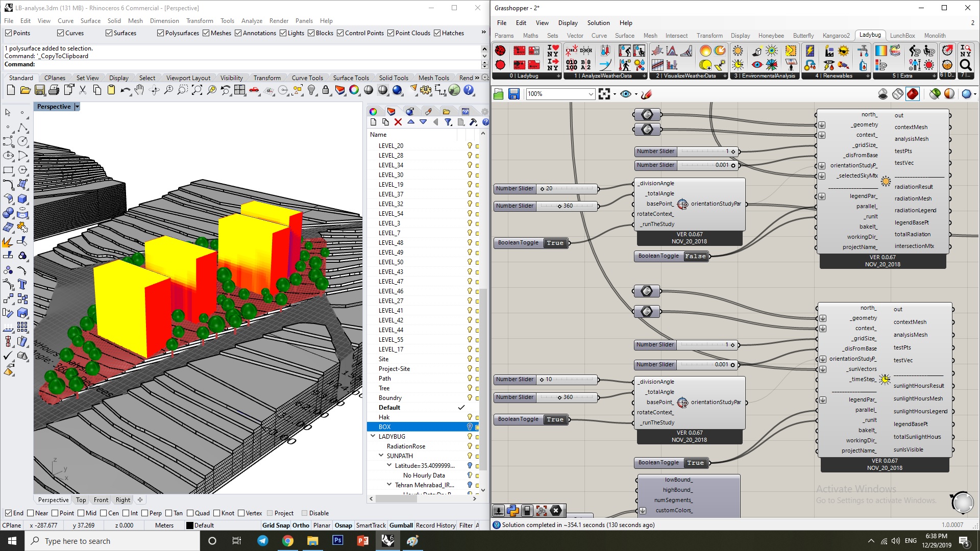Screen dimensions: 980x551
Task: Click the Grasshopper sketch pencil icon
Action: tap(647, 94)
